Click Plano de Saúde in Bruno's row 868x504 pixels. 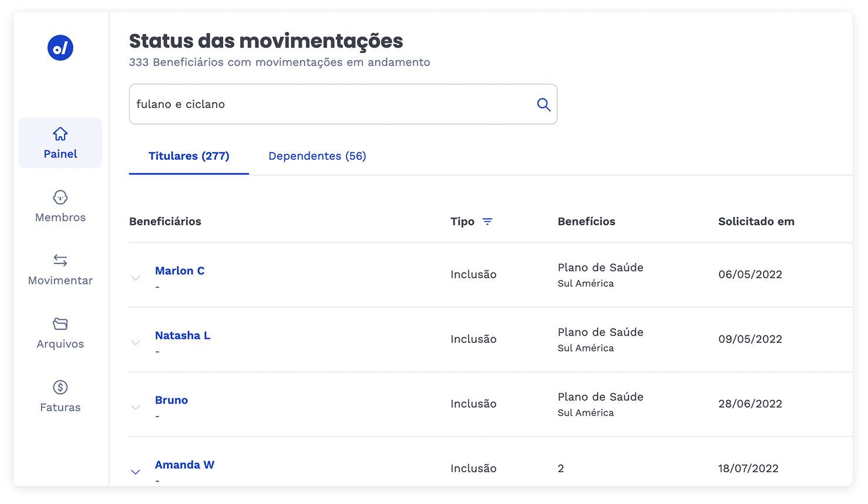point(601,397)
